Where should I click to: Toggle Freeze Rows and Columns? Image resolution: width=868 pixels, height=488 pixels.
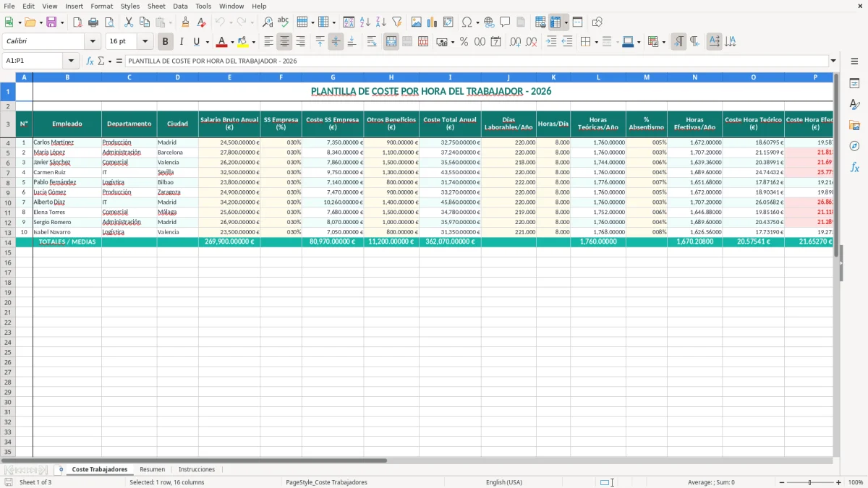556,22
